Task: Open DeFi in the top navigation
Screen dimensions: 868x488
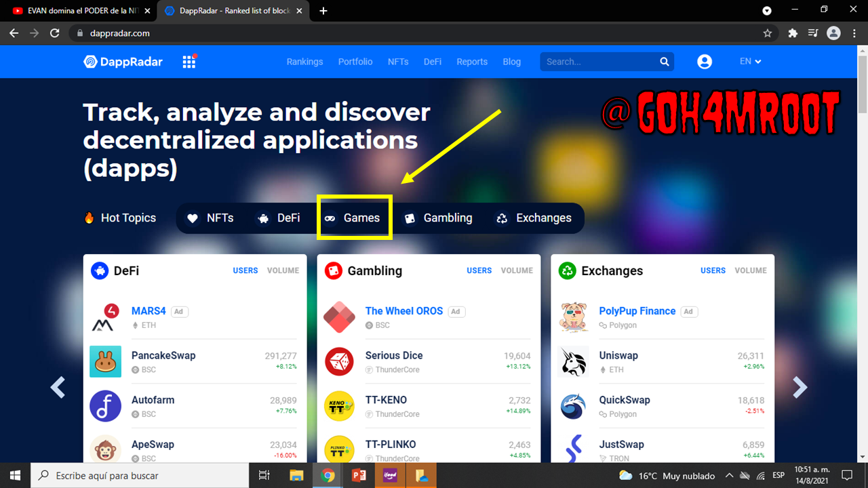Action: coord(433,62)
